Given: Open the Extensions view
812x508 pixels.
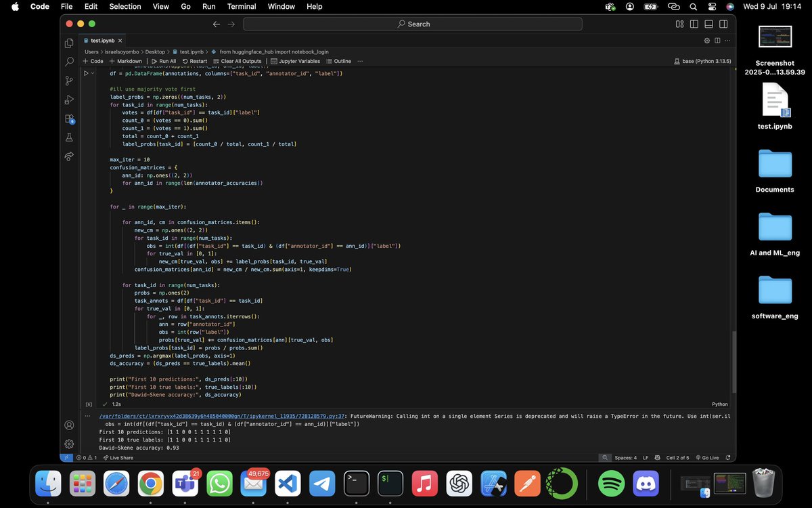Looking at the screenshot, I should pyautogui.click(x=69, y=119).
